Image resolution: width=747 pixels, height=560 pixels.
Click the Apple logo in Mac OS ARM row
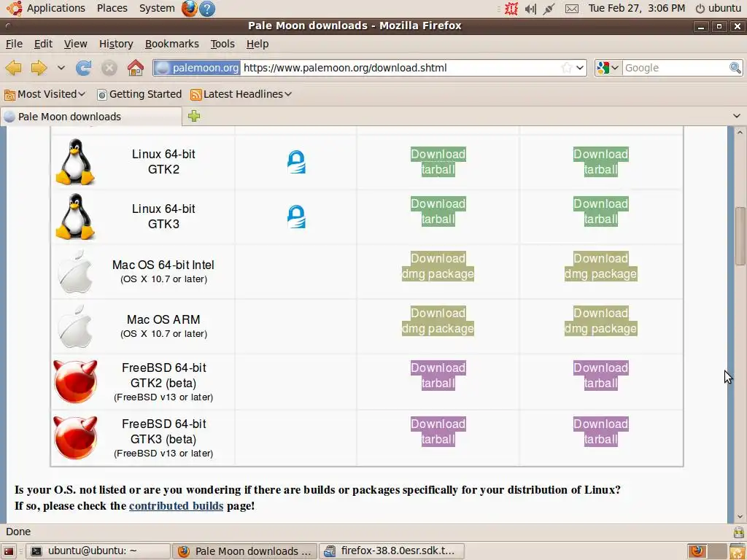pyautogui.click(x=75, y=326)
